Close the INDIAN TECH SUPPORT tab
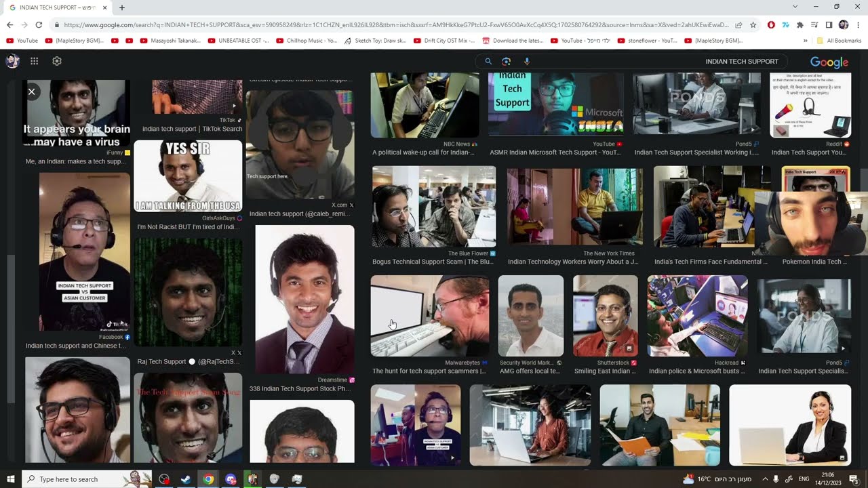 [105, 7]
